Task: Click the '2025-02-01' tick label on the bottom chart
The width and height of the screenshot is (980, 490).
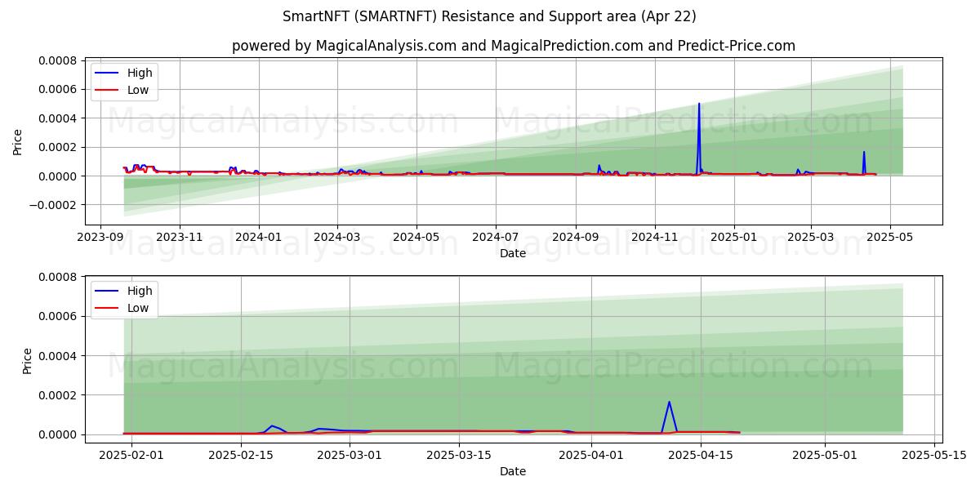Action: pos(131,455)
